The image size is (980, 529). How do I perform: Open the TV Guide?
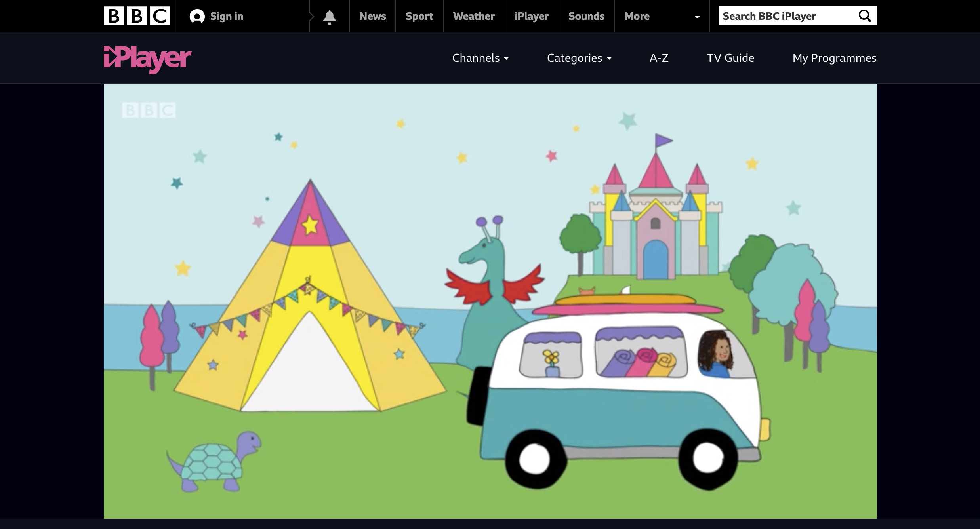point(730,58)
